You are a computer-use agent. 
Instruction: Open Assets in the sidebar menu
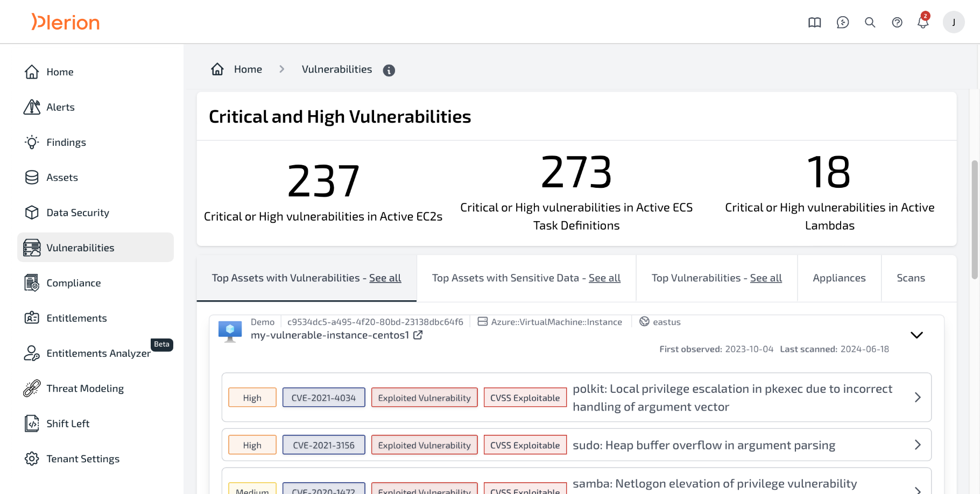pos(95,178)
